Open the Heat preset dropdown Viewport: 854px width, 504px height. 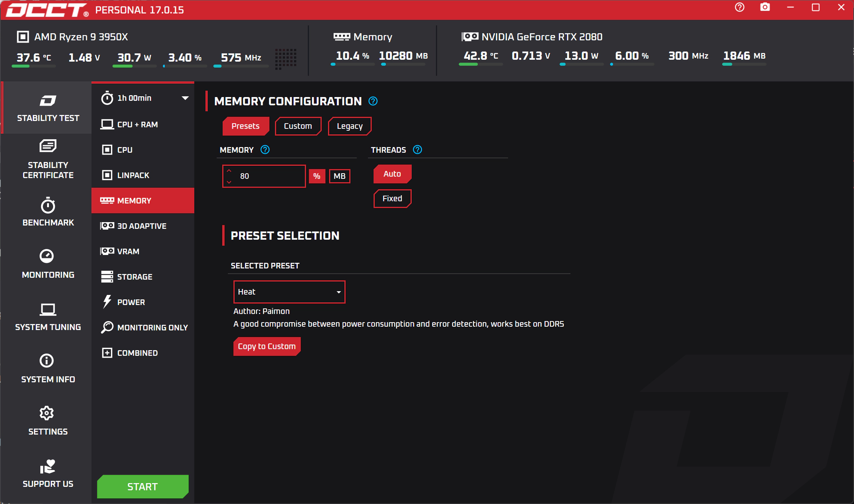click(289, 292)
